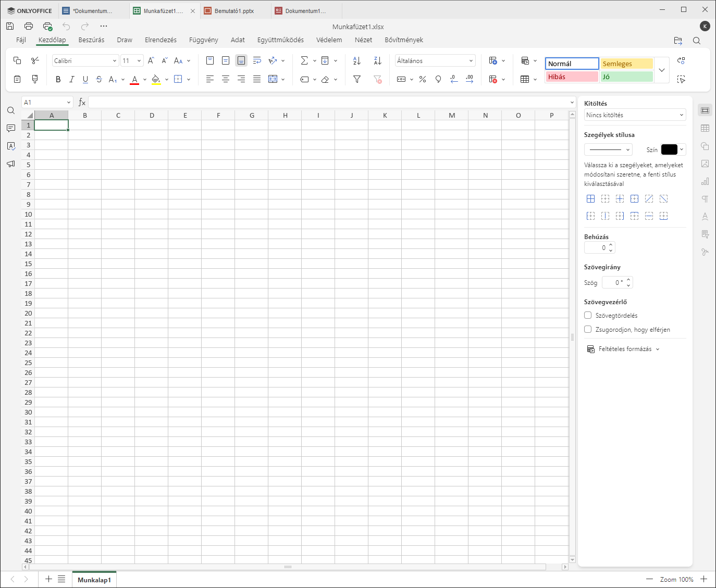Screen dimensions: 716x588
Task: Open Image settings in right sidebar
Action: [705, 164]
